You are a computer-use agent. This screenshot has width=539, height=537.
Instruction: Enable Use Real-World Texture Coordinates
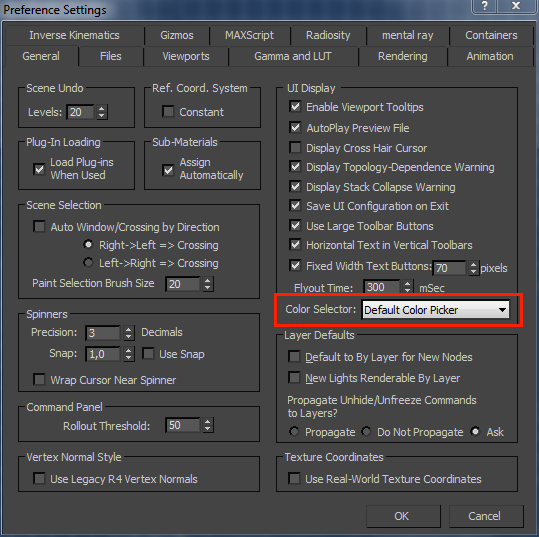(x=294, y=479)
